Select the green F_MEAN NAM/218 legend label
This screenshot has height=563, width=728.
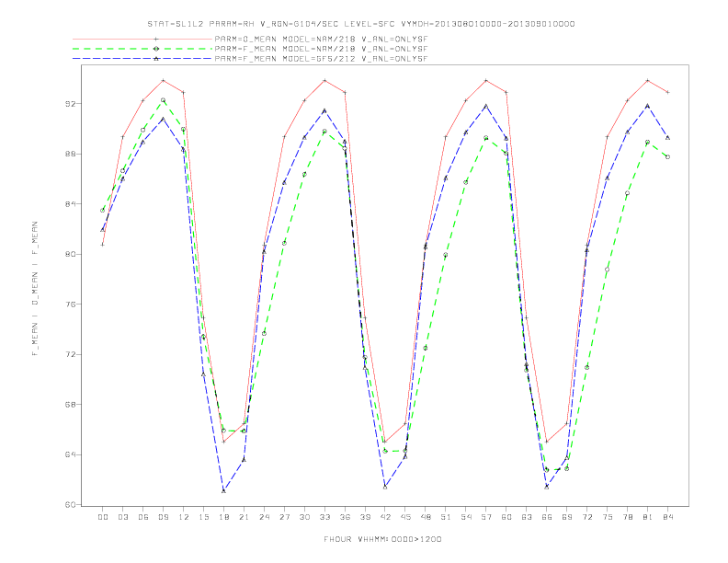[321, 49]
